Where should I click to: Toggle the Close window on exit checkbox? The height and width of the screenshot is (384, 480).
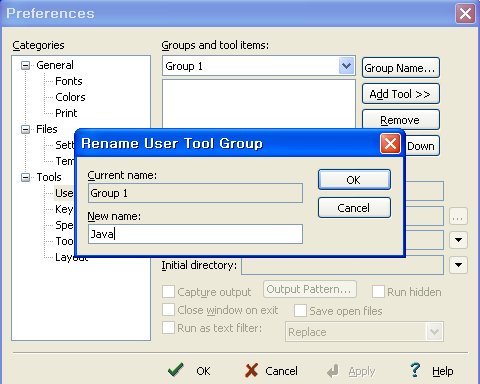168,310
